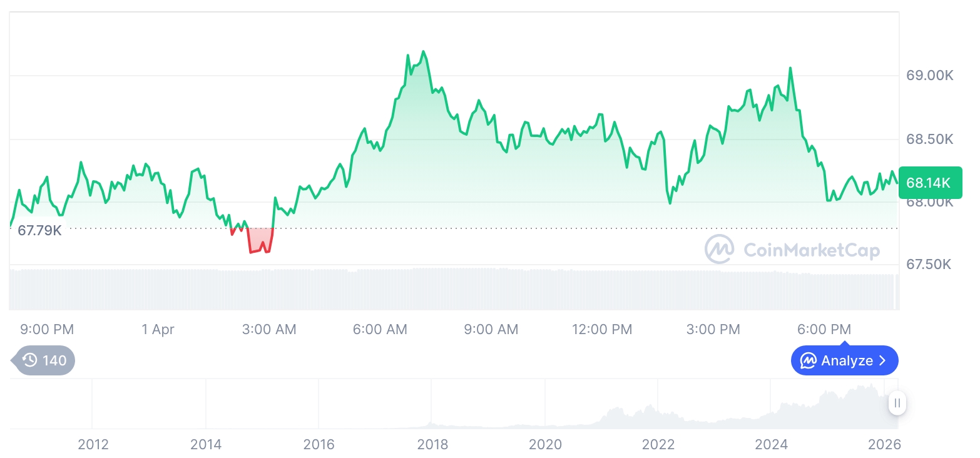Click the 2024 label on navigator timeline
Viewport: 980px width, 458px height.
[x=772, y=445]
